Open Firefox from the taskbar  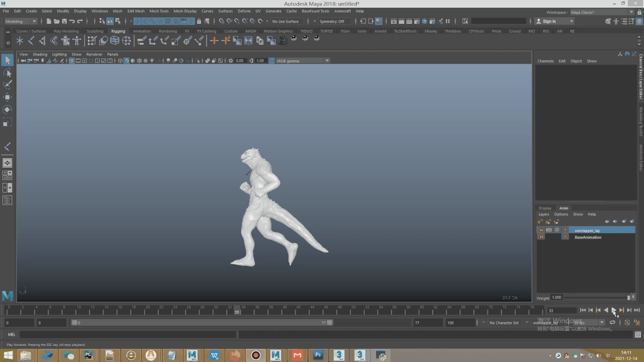pos(235,355)
